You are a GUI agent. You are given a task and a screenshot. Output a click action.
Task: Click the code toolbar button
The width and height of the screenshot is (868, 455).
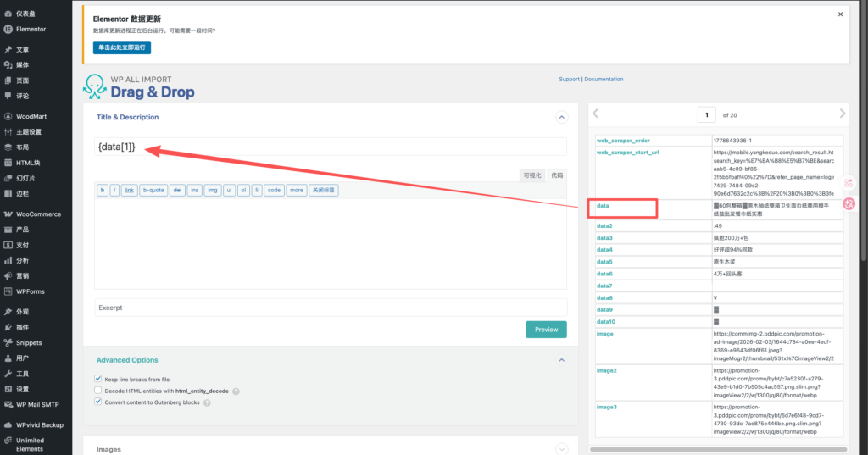pyautogui.click(x=274, y=191)
